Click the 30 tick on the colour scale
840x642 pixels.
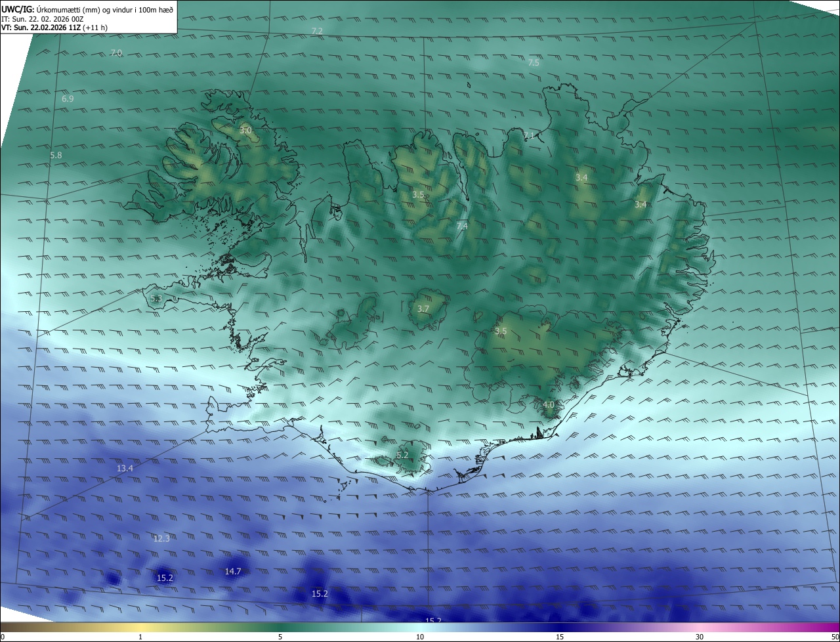point(700,637)
